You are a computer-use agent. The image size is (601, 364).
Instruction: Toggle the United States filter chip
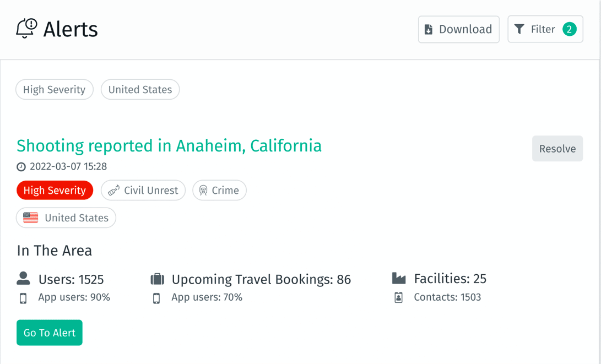(x=140, y=89)
